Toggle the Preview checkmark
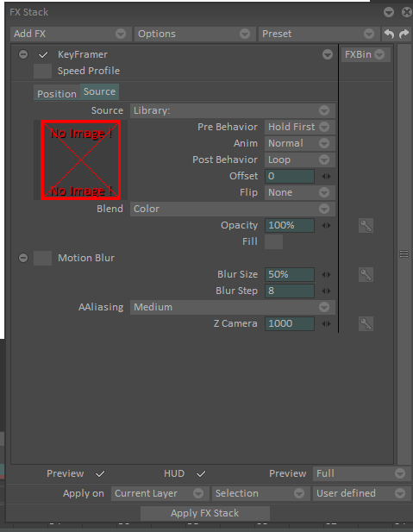413x532 pixels. point(100,473)
